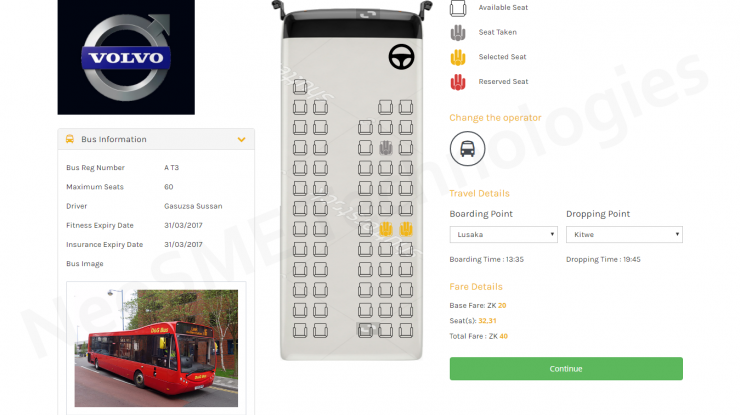The width and height of the screenshot is (740, 415).
Task: Deselect the left yellow selected seat
Action: [x=386, y=229]
